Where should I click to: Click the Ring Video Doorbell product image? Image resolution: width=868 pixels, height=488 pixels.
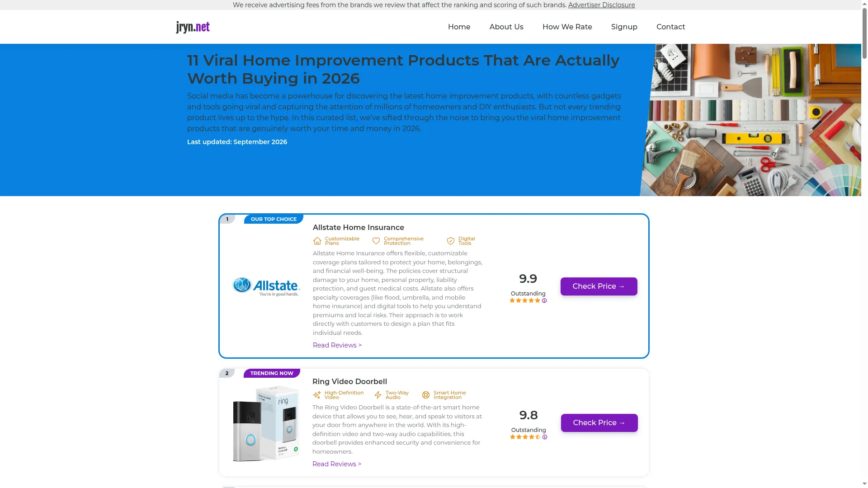pyautogui.click(x=266, y=423)
